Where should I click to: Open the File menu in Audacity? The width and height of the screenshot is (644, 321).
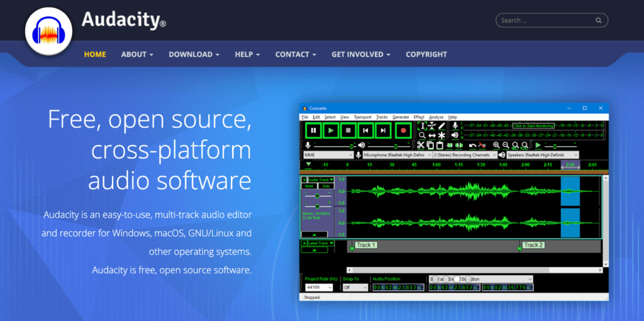click(304, 117)
